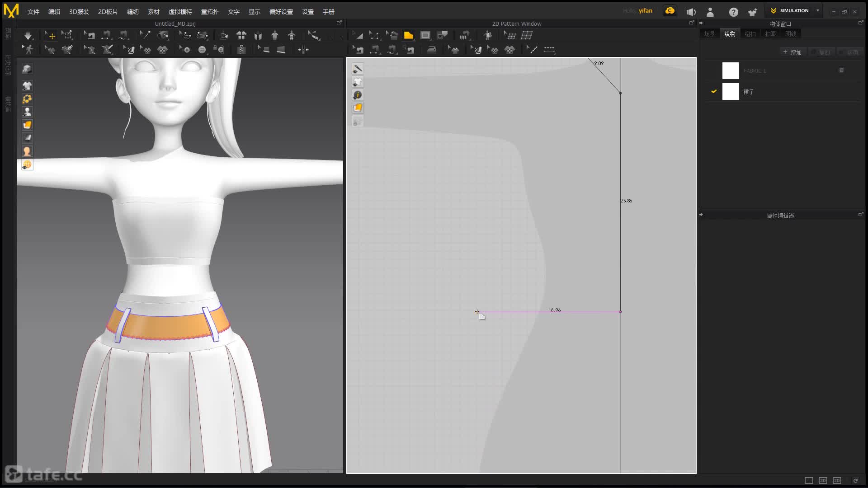The height and width of the screenshot is (488, 868).
Task: Click the 增加 add fabric button
Action: pyautogui.click(x=793, y=52)
